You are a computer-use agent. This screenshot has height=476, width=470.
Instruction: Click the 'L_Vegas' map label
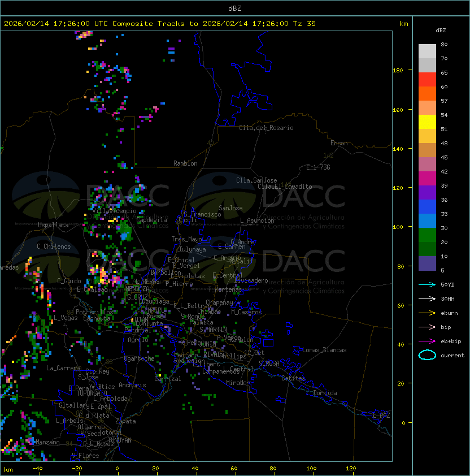[65, 318]
